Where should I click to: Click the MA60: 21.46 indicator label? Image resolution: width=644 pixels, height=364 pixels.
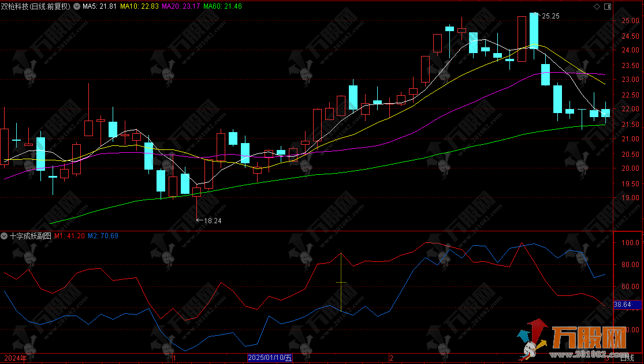pos(222,6)
